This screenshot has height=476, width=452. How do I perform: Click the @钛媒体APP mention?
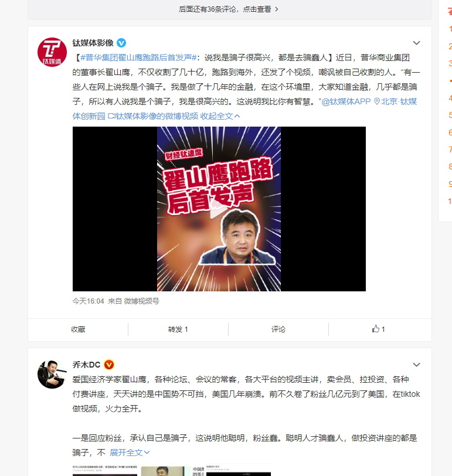(346, 101)
